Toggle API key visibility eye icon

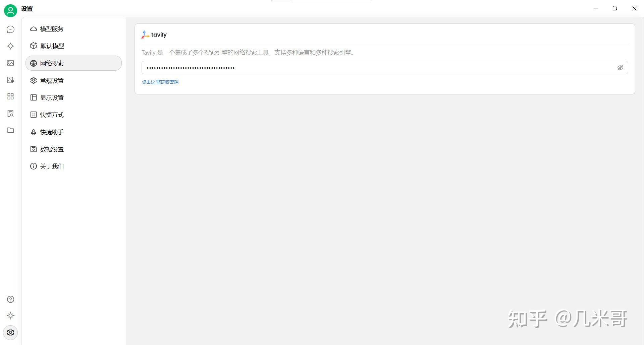point(620,68)
